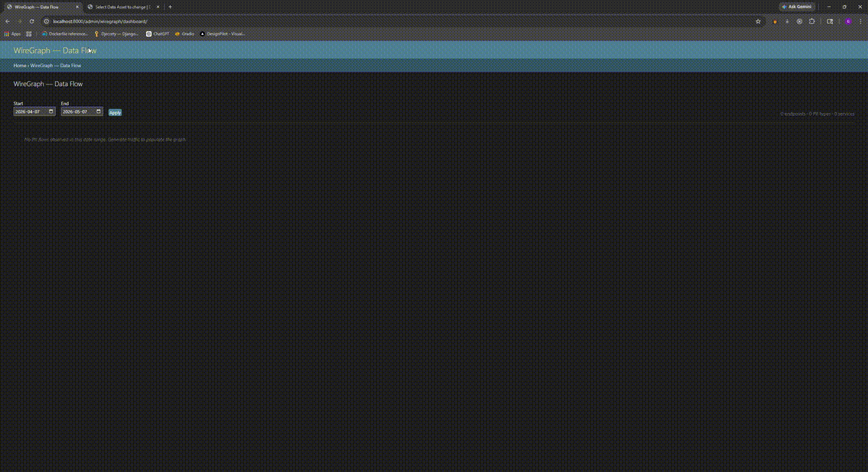This screenshot has height=472, width=868.
Task: Open the Extensions puzzle-piece icon
Action: pos(812,22)
